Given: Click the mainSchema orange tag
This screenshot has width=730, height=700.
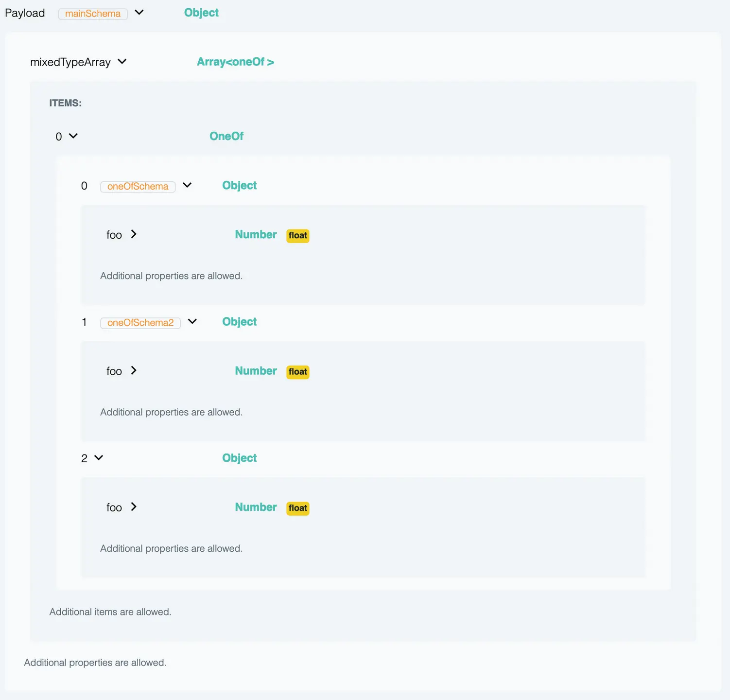Looking at the screenshot, I should (93, 14).
